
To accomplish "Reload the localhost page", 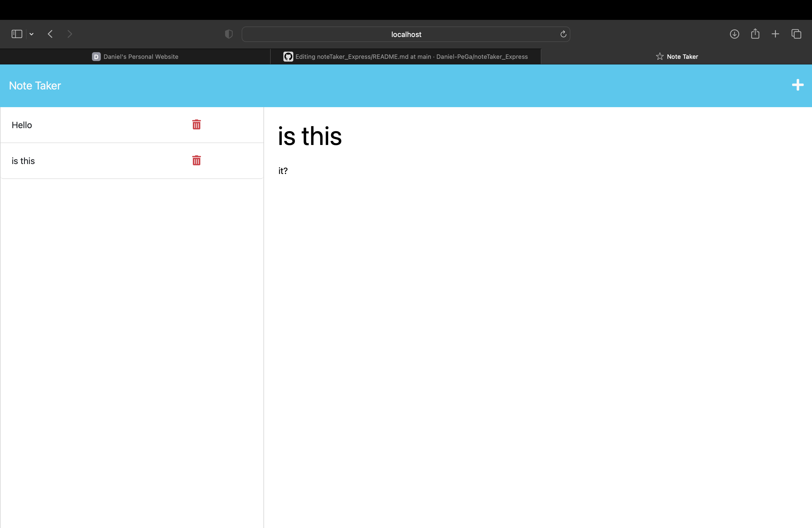I will [x=563, y=34].
